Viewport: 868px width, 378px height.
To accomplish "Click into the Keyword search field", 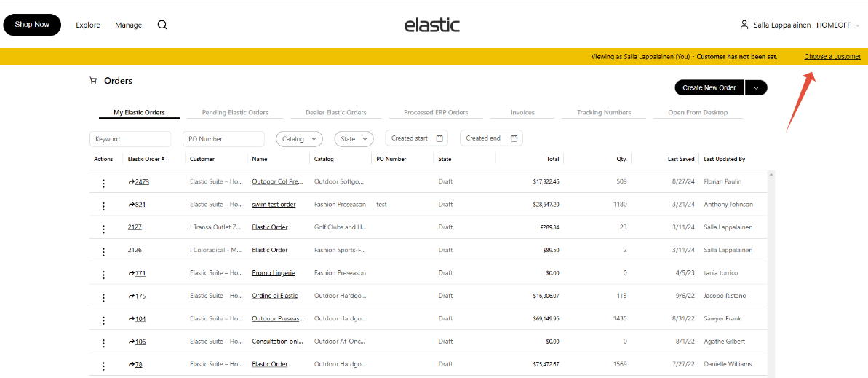I will tap(130, 139).
